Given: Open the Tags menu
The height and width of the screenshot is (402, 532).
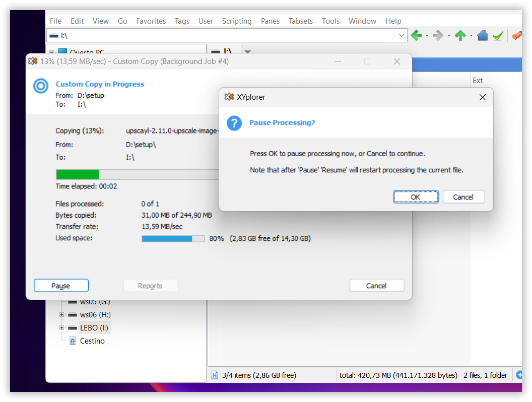Looking at the screenshot, I should point(182,21).
